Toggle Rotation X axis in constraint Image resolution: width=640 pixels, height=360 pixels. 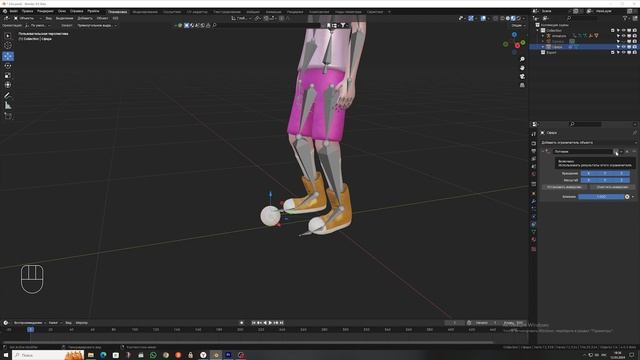click(589, 173)
